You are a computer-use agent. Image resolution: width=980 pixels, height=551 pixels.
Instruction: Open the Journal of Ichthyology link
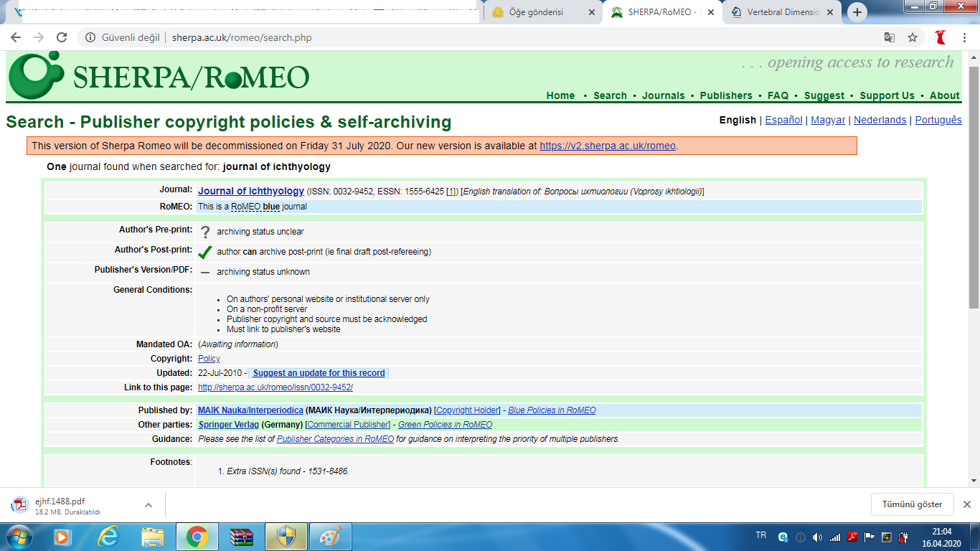[251, 191]
